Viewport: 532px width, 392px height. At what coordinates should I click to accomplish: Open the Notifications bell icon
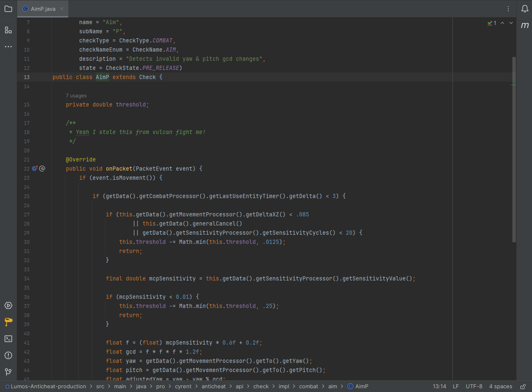pyautogui.click(x=525, y=9)
